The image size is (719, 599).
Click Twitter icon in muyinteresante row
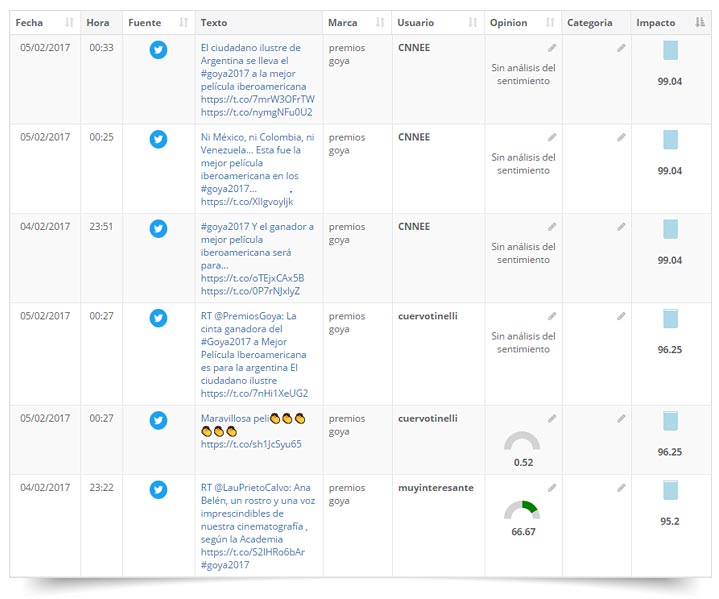158,489
